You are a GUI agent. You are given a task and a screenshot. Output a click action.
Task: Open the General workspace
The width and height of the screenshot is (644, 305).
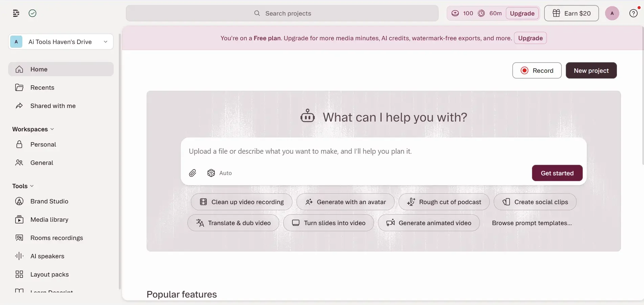click(61, 162)
